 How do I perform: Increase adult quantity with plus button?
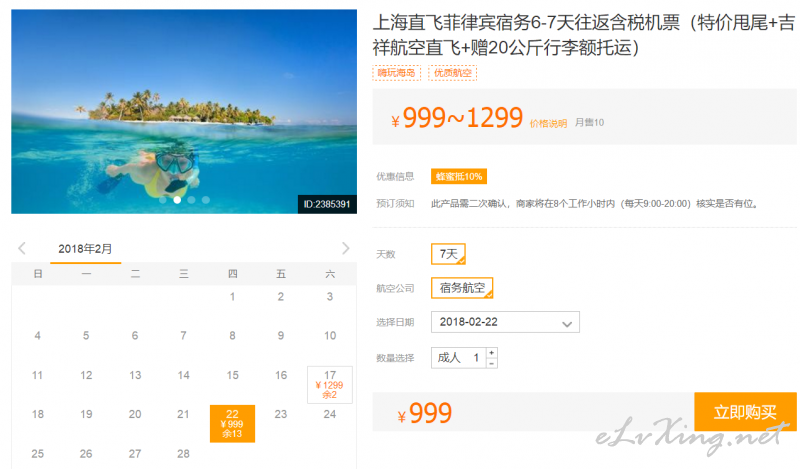pos(491,353)
